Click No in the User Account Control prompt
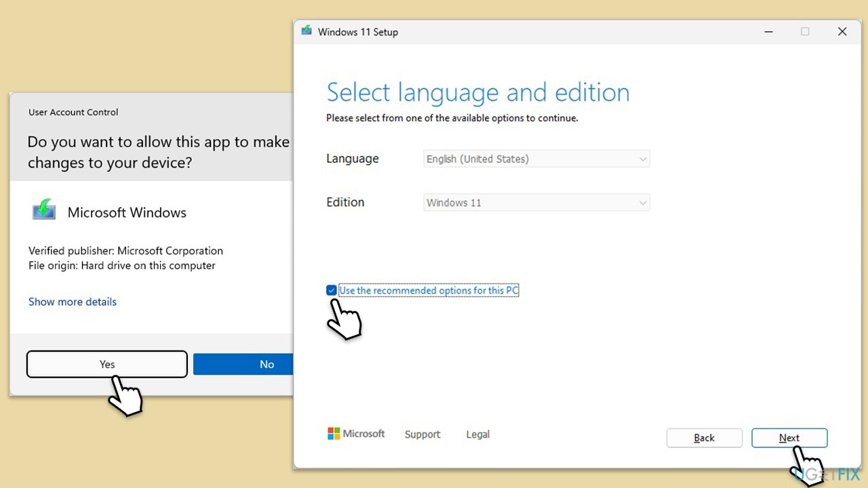The width and height of the screenshot is (868, 488). click(x=243, y=364)
